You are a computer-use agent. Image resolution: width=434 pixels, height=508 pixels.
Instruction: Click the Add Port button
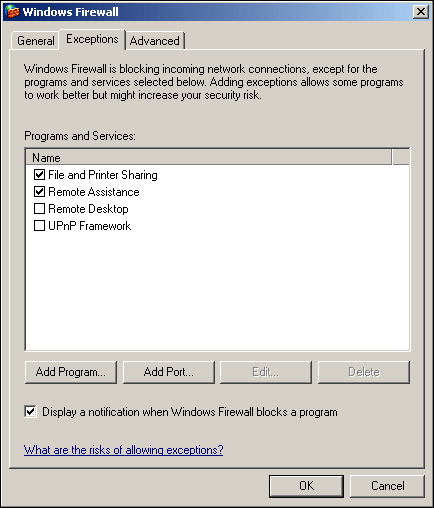coord(169,372)
